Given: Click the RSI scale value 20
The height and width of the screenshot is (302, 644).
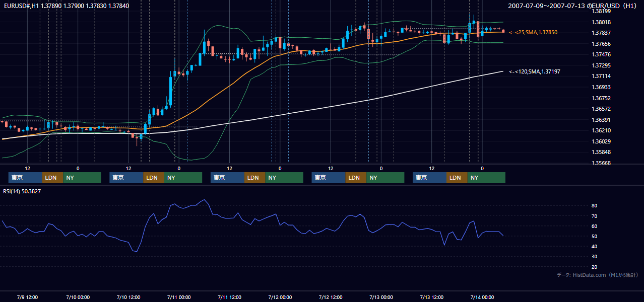Looking at the screenshot, I should 595,267.
